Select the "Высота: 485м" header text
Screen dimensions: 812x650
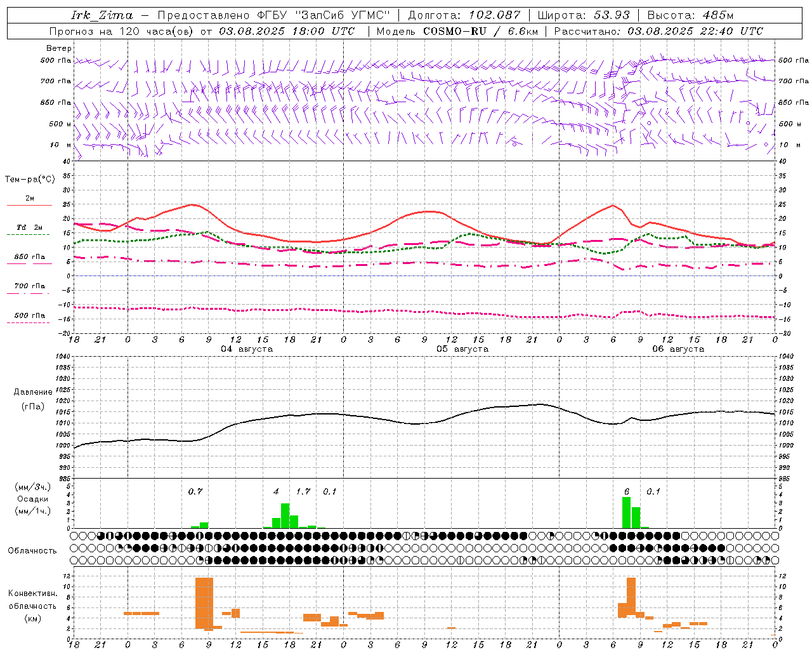(690, 15)
